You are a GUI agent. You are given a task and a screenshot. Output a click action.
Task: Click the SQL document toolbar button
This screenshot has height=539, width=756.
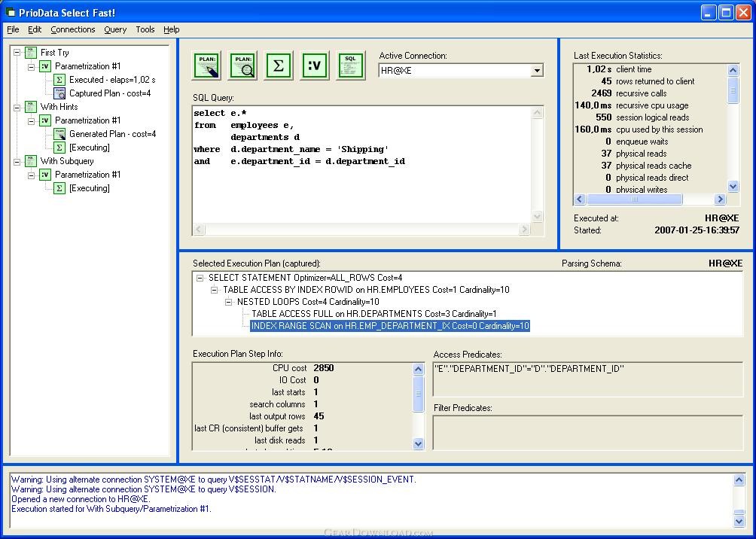[x=351, y=65]
